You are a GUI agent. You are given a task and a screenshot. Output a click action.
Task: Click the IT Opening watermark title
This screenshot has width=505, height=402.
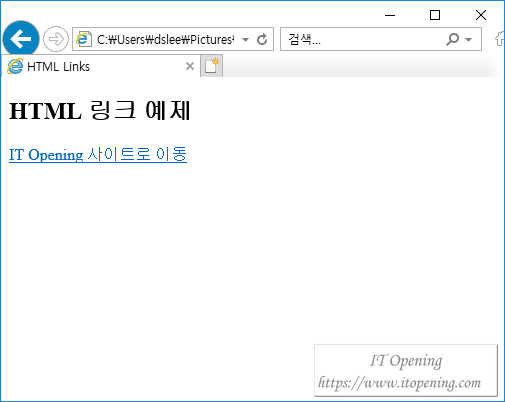[406, 361]
